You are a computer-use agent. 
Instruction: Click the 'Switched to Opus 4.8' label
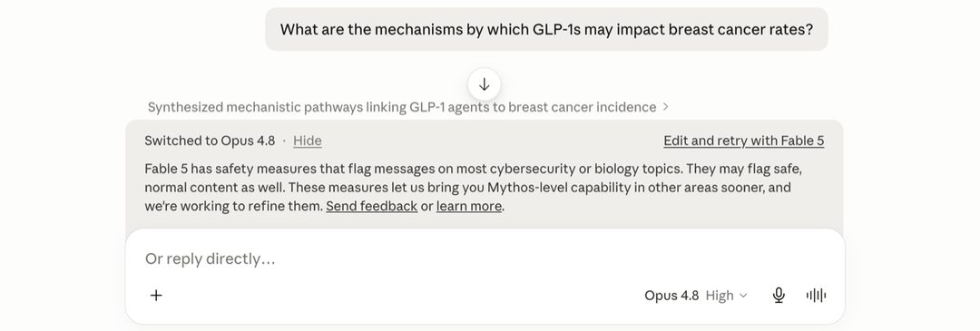(x=210, y=141)
